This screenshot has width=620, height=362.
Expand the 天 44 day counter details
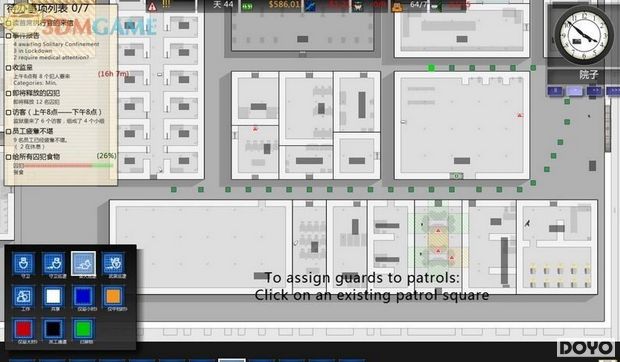(223, 5)
